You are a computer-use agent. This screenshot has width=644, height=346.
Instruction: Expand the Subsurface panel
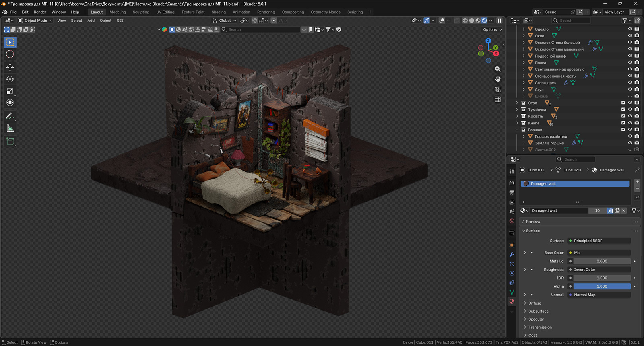[538, 311]
